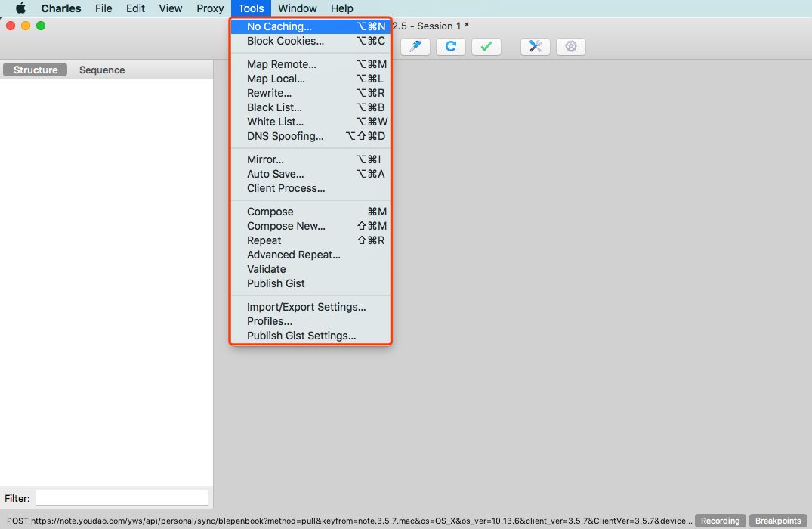This screenshot has width=812, height=529.
Task: Select Compose New... menu item
Action: [310, 227]
